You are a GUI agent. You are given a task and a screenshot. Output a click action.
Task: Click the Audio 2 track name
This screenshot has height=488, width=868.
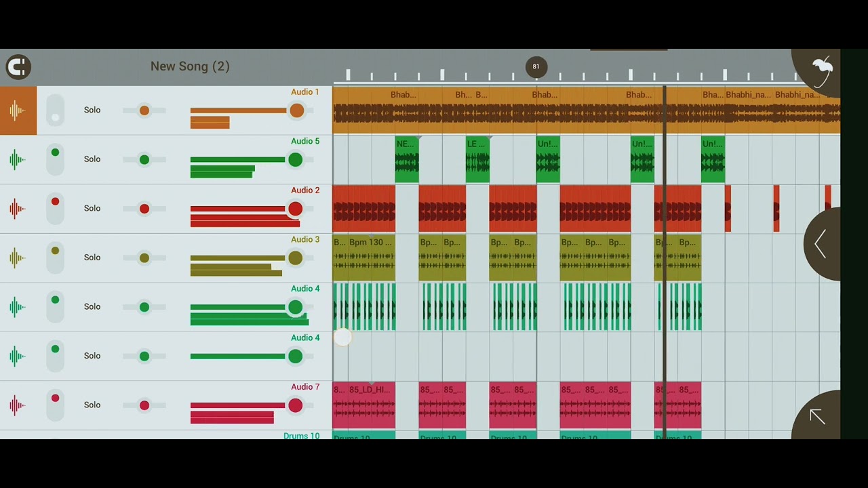[x=305, y=190]
